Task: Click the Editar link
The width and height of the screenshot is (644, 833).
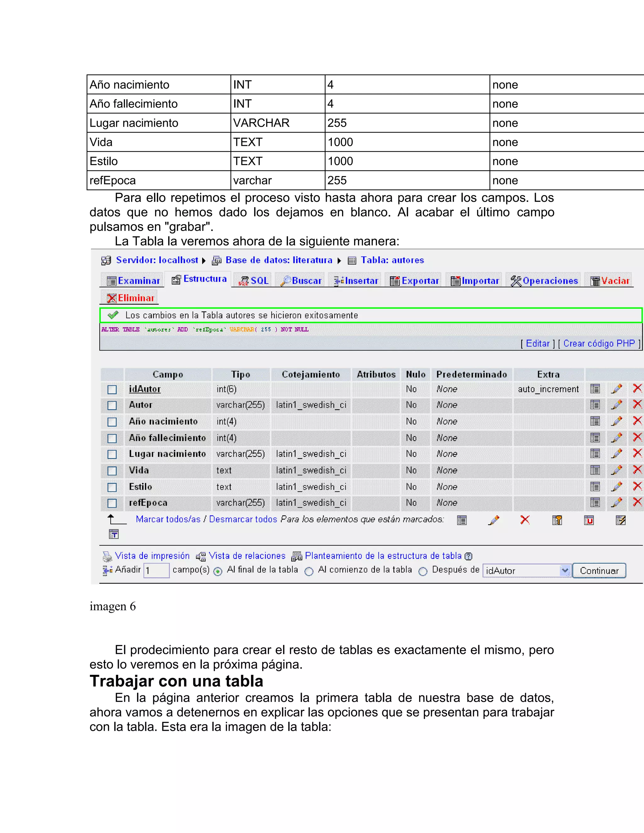Action: (537, 343)
